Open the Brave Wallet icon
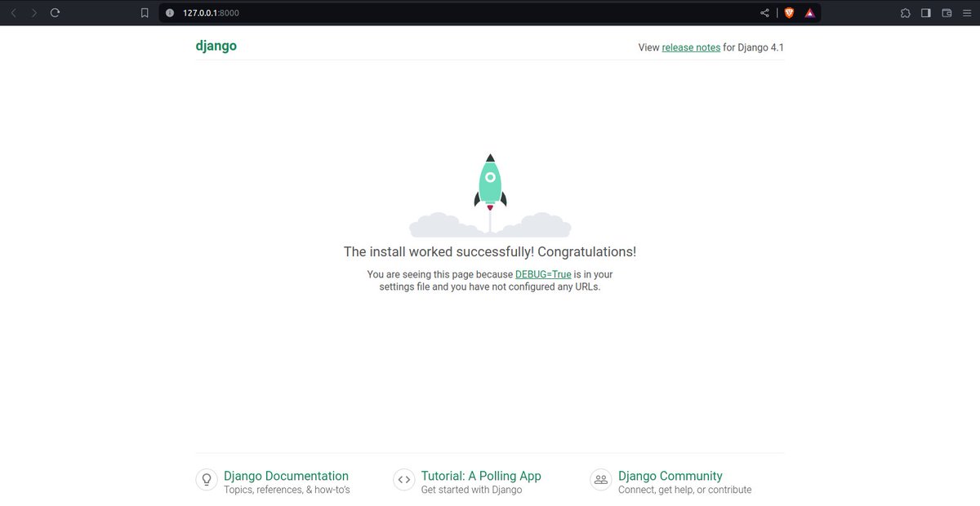This screenshot has width=980, height=506. (x=947, y=13)
